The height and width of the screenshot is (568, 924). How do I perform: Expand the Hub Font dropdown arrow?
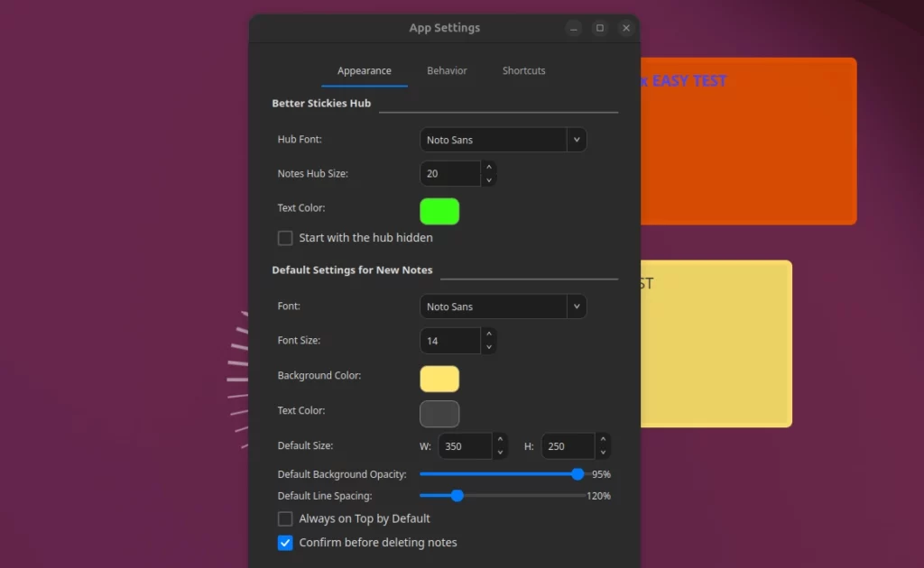click(577, 140)
